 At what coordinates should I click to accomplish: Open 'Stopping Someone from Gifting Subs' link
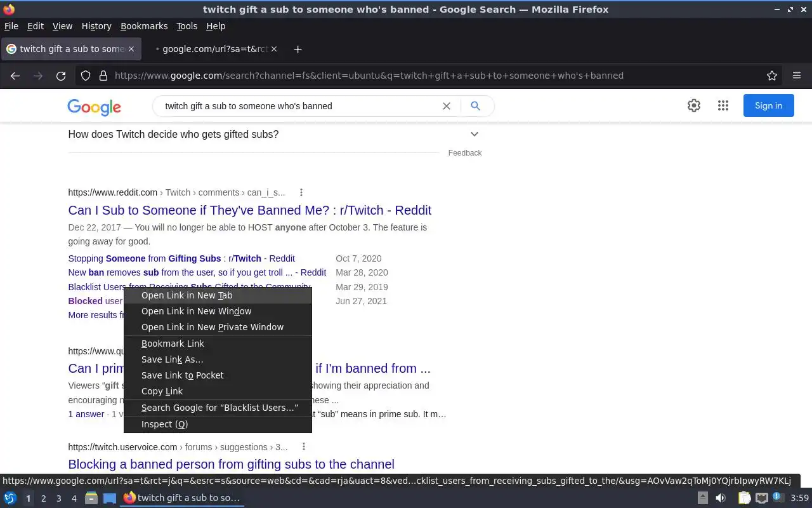(x=181, y=258)
